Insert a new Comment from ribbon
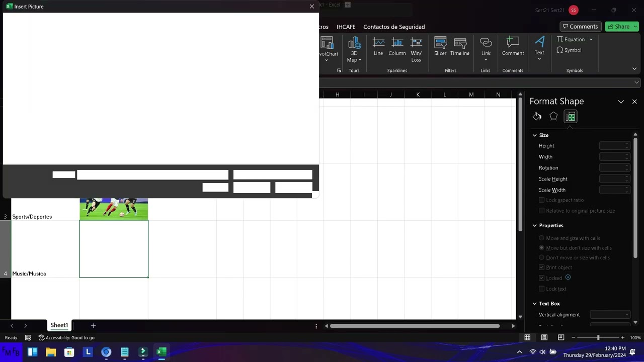The image size is (644, 362). 513,46
